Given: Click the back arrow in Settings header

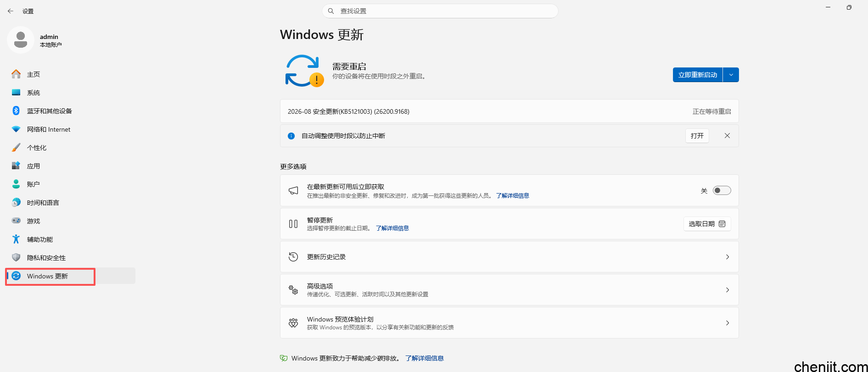Looking at the screenshot, I should coord(11,11).
